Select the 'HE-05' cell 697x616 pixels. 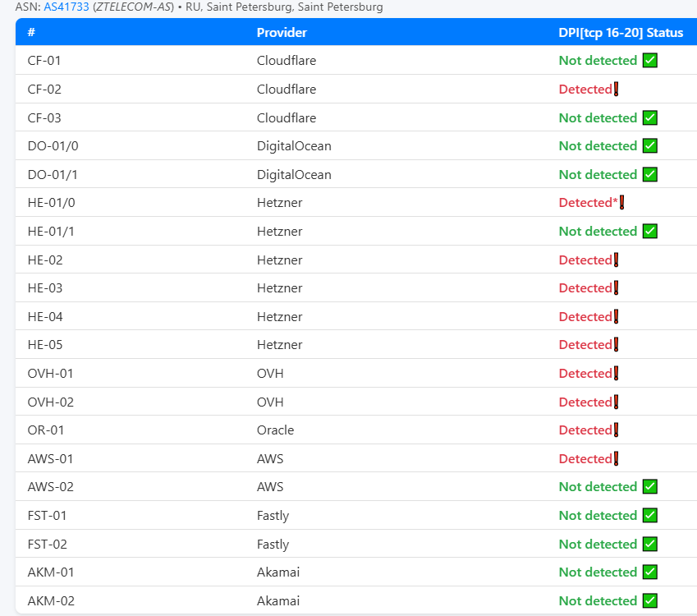click(45, 345)
